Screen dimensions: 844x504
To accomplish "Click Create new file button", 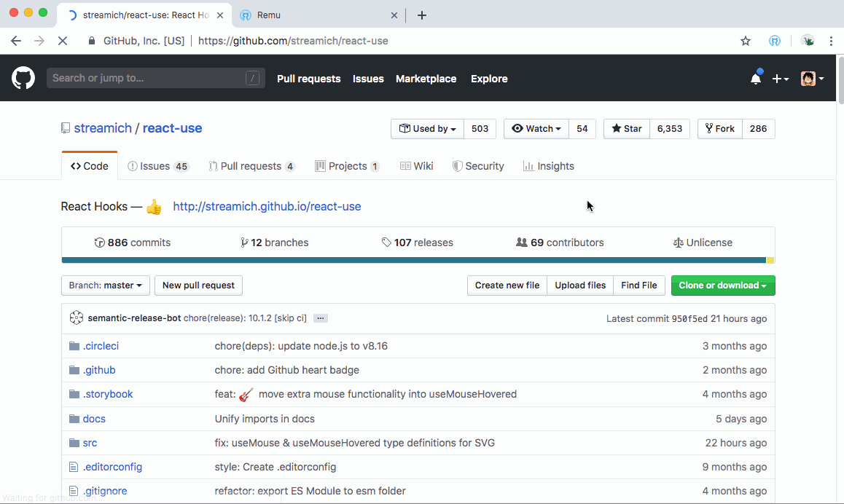I will (x=507, y=285).
